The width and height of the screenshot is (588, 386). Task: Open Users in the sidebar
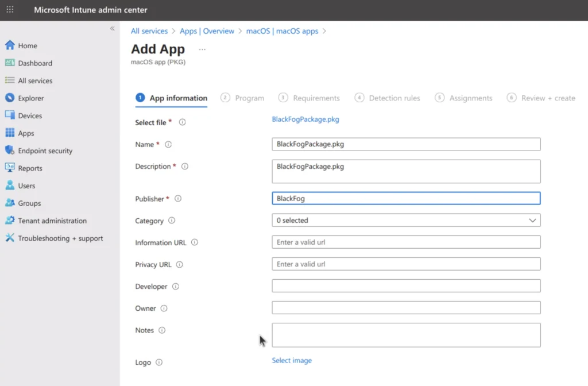pos(26,186)
